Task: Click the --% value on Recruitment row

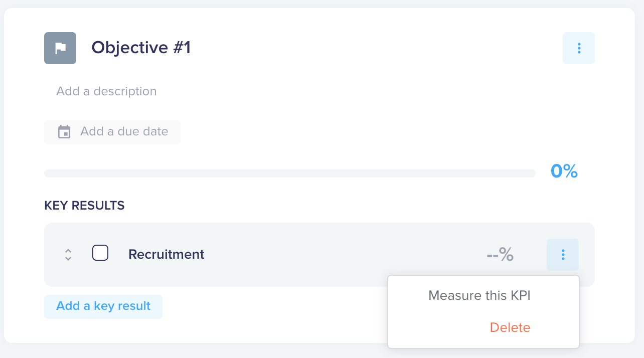Action: coord(500,255)
